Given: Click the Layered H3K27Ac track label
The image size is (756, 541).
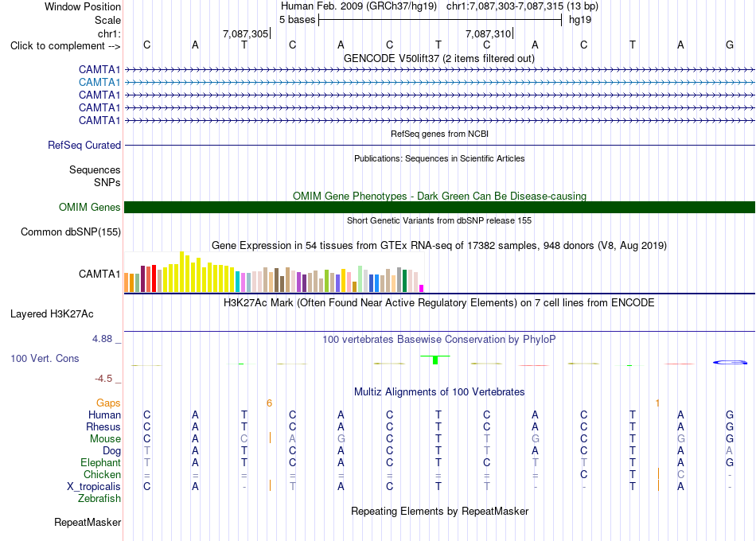Looking at the screenshot, I should click(x=52, y=314).
